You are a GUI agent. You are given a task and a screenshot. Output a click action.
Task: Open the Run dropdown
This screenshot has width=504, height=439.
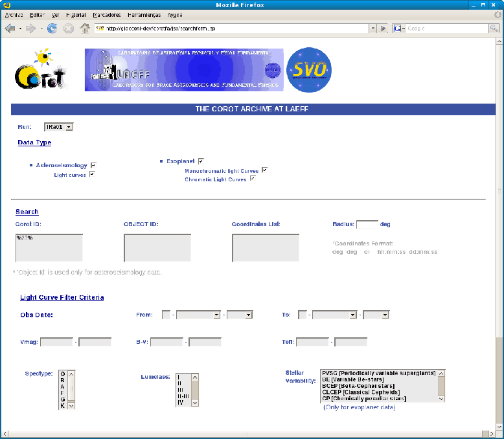pyautogui.click(x=58, y=127)
